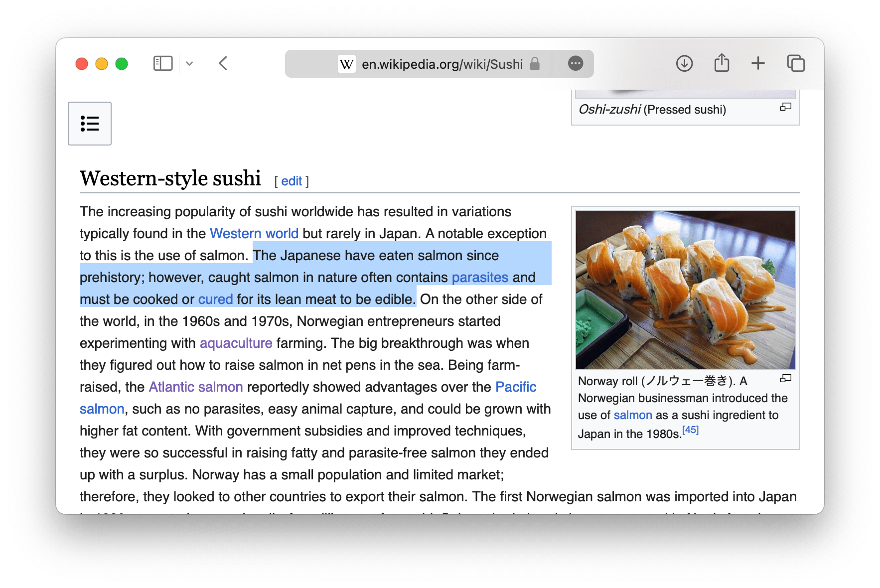The height and width of the screenshot is (588, 880).
Task: Click the address bar showing en.wikipedia.org/wiki/Sushi
Action: point(441,64)
